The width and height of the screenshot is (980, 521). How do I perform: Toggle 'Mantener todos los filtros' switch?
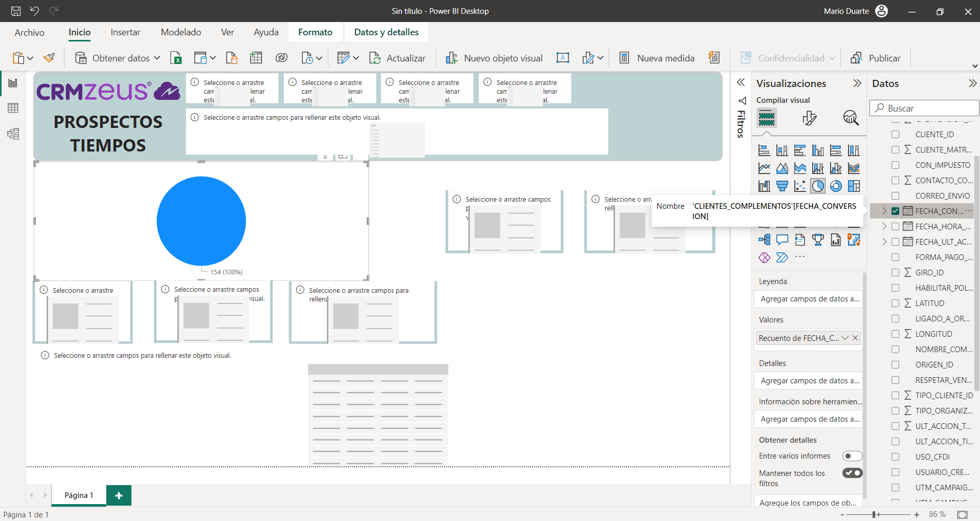852,473
